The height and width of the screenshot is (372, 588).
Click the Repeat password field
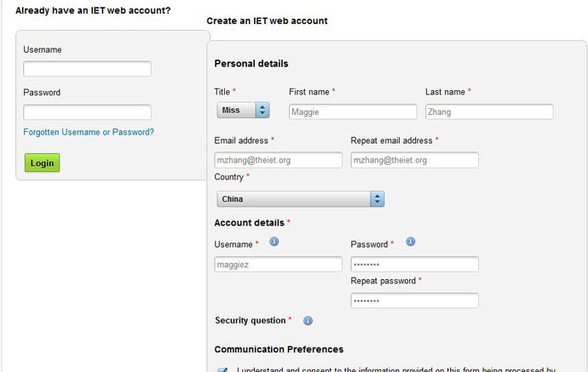pos(415,300)
